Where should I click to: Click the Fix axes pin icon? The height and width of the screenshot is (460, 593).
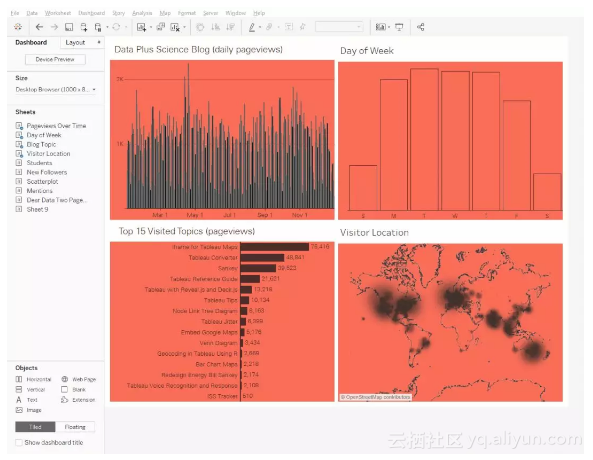303,27
